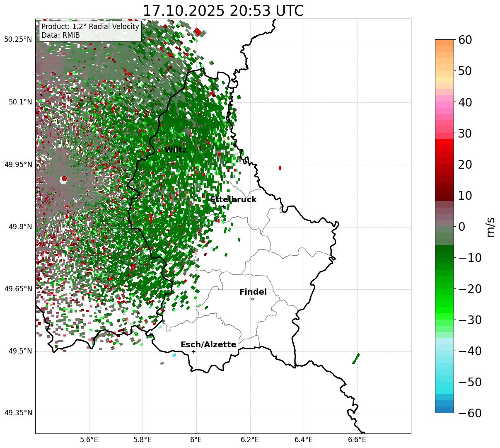Click the 49.95°N latitude tick label

coord(18,165)
